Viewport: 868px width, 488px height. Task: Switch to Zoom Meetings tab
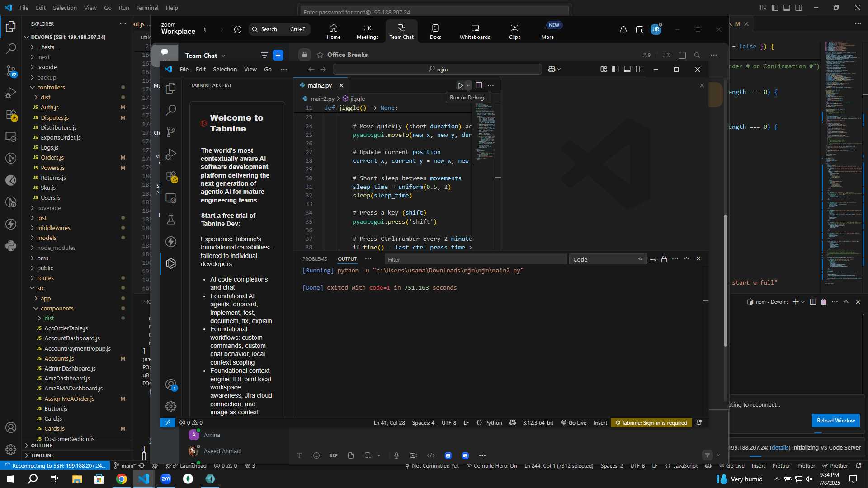(367, 32)
